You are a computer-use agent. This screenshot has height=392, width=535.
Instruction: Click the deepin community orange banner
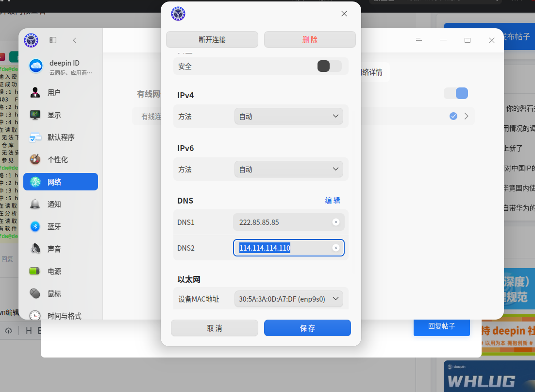click(x=508, y=335)
